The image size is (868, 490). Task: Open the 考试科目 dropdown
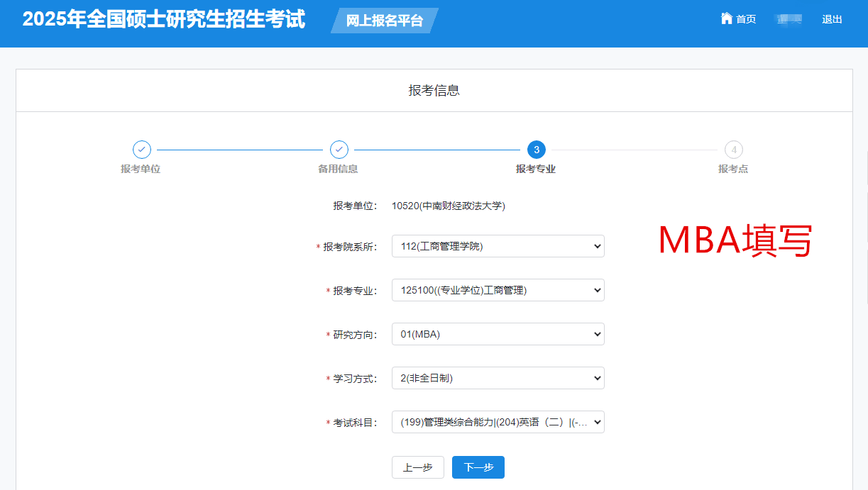pyautogui.click(x=498, y=422)
